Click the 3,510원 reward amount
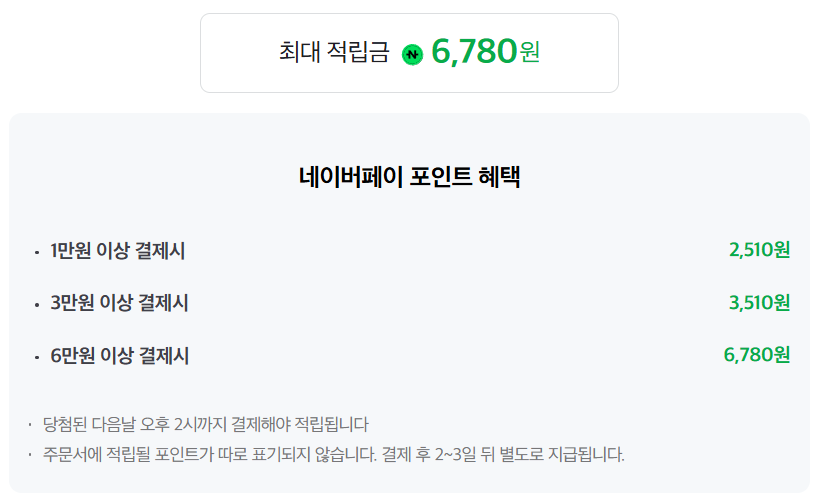820x502 pixels. (x=759, y=302)
